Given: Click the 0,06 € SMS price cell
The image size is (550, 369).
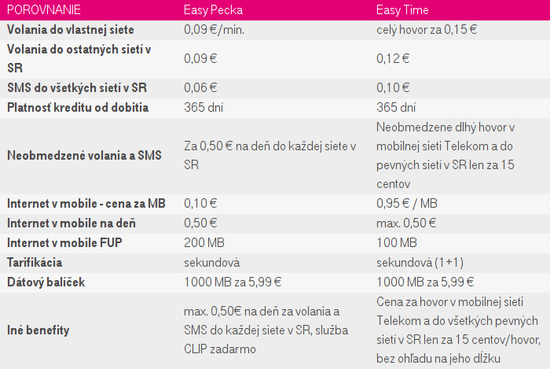Looking at the screenshot, I should pos(200,88).
